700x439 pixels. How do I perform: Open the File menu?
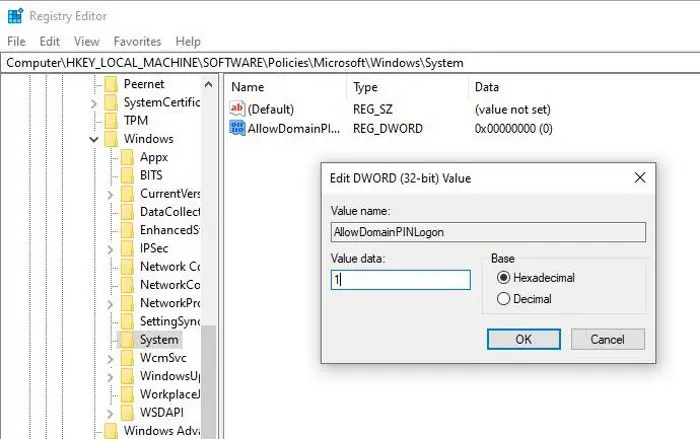(x=16, y=42)
